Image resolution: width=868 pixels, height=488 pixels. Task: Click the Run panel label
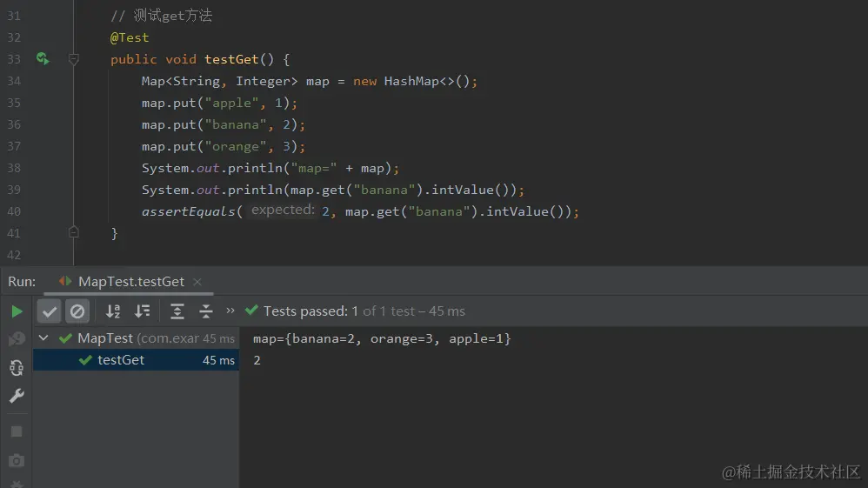point(22,282)
